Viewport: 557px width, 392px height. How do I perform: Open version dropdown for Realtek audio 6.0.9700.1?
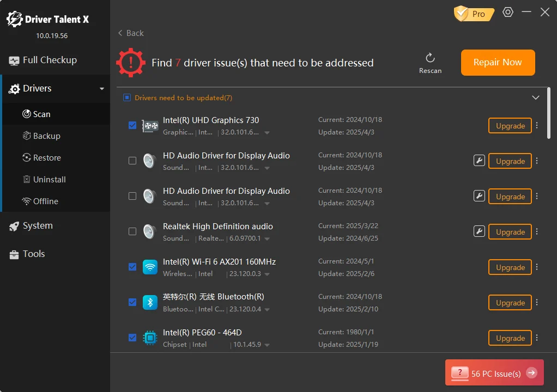(x=267, y=239)
